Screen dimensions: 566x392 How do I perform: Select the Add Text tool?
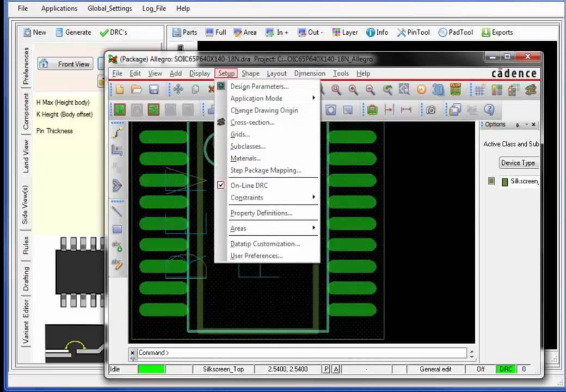tap(117, 247)
